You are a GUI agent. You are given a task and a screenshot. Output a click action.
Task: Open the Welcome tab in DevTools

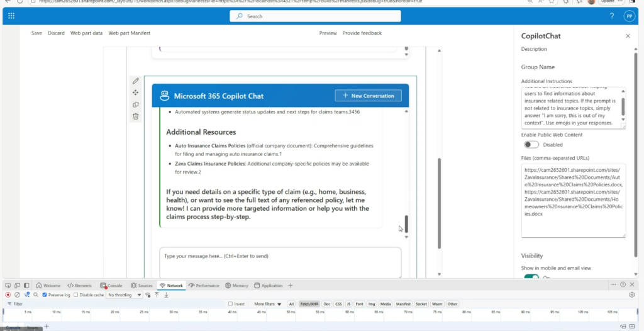click(x=48, y=285)
